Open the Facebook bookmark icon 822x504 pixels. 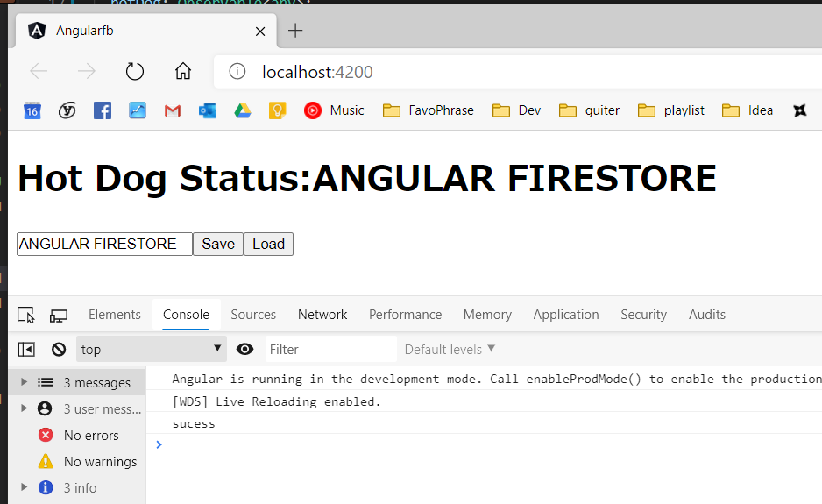[x=103, y=110]
